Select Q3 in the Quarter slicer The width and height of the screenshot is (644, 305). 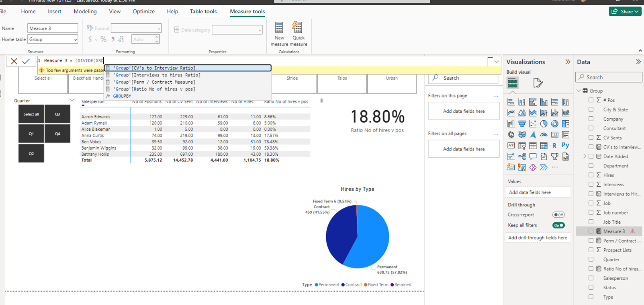tap(57, 114)
